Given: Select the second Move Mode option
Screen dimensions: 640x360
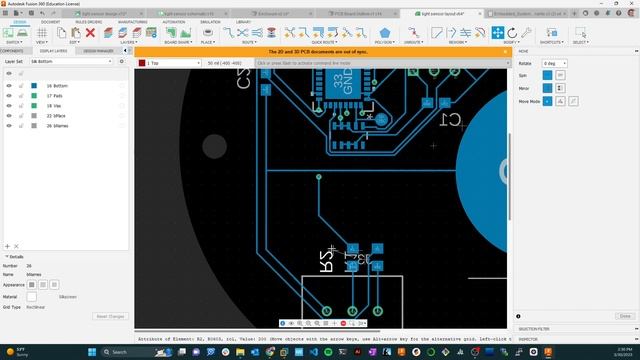Looking at the screenshot, I should 560,101.
